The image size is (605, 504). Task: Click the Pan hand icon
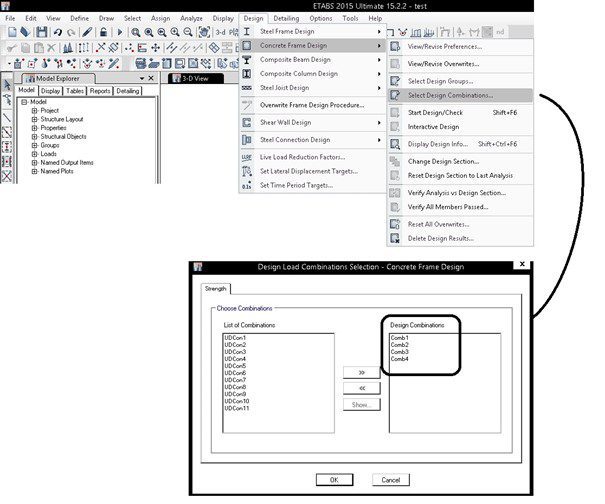pyautogui.click(x=204, y=32)
